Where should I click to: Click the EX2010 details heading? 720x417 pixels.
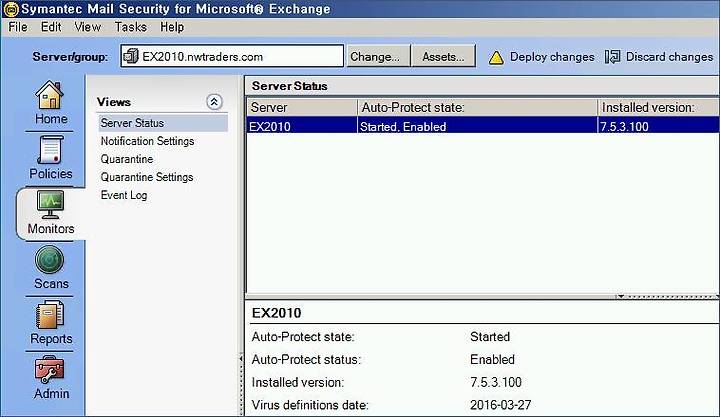point(276,313)
